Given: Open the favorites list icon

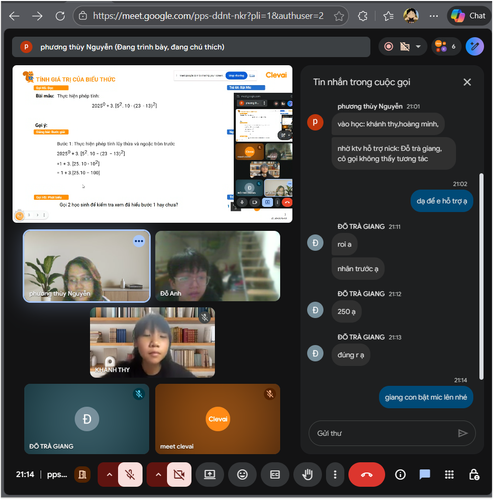Looking at the screenshot, I should click(x=388, y=16).
